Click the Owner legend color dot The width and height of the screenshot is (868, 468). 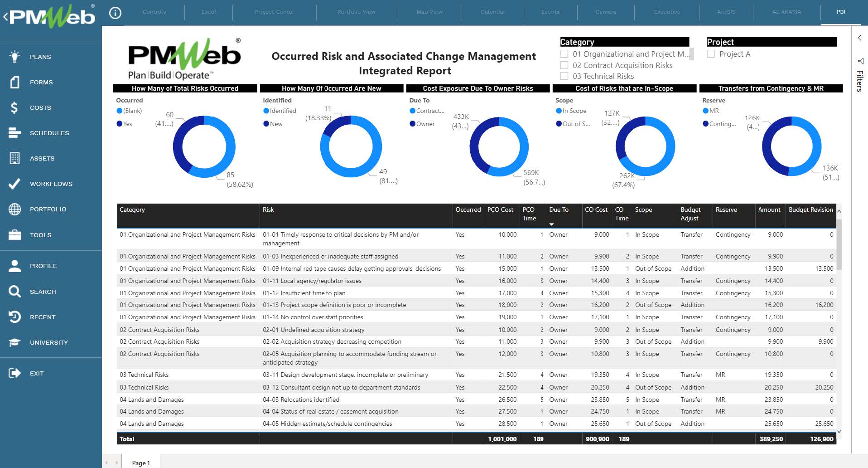413,124
